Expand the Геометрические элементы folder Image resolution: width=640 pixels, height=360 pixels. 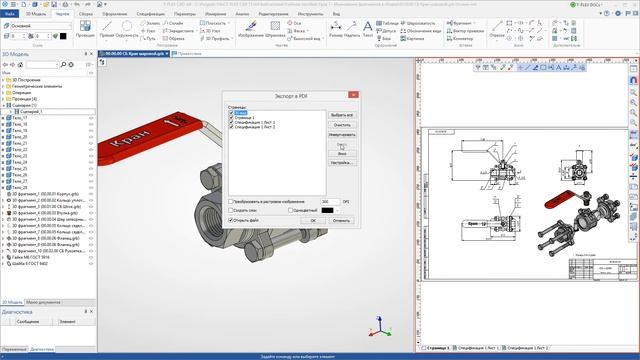(x=3, y=86)
